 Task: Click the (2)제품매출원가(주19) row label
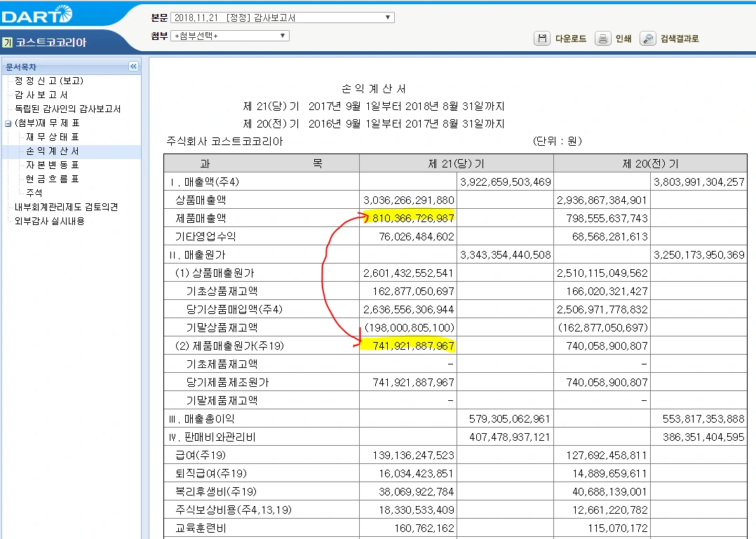[x=229, y=346]
